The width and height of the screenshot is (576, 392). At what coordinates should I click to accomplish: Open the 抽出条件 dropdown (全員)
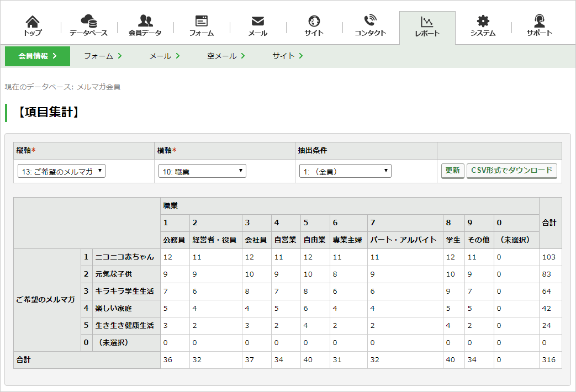(x=345, y=171)
